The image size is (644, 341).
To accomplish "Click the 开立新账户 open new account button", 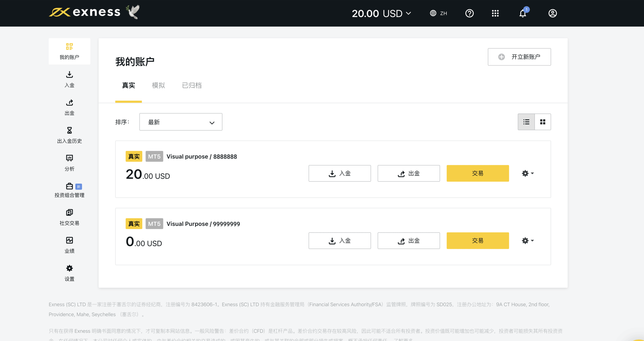I will (x=519, y=57).
